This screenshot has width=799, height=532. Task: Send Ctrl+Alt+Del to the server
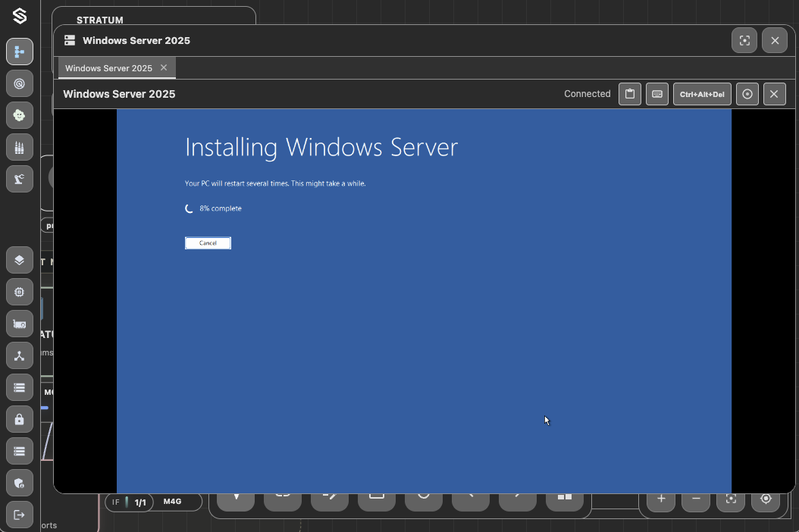click(702, 94)
